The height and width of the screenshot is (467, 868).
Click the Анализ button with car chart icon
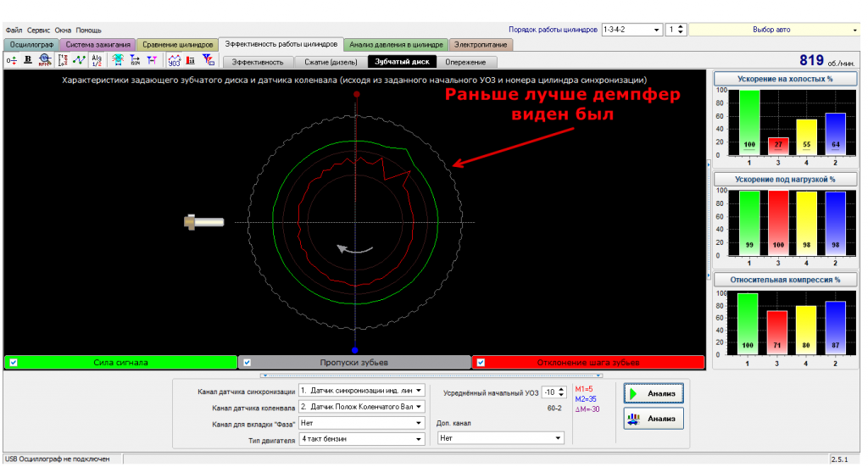pyautogui.click(x=654, y=419)
